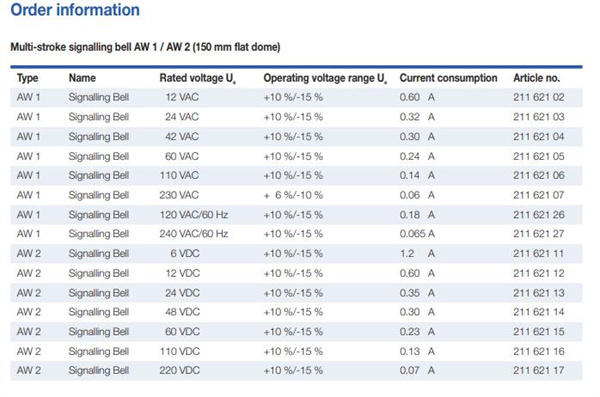This screenshot has width=600, height=397.
Task: Click article number 211 621 17
Action: [539, 371]
